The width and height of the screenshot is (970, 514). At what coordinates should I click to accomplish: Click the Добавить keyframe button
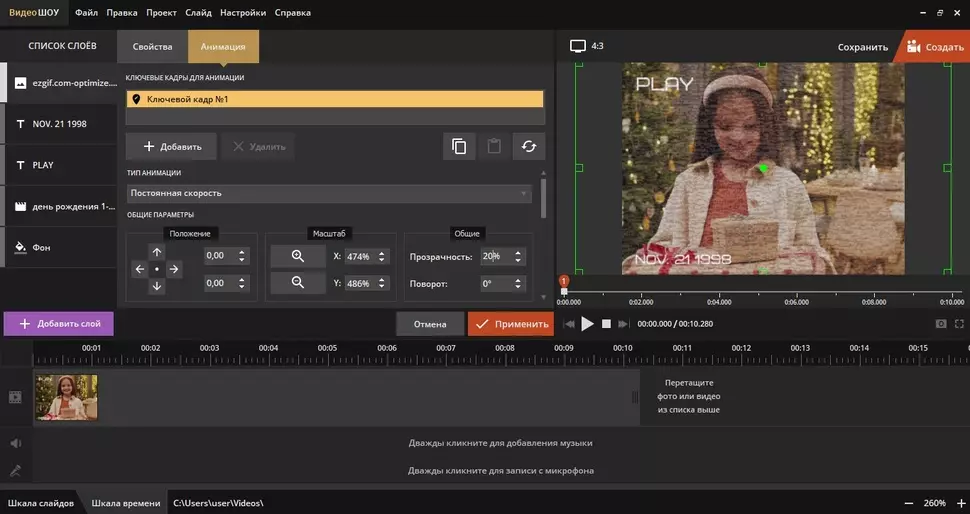coord(171,147)
